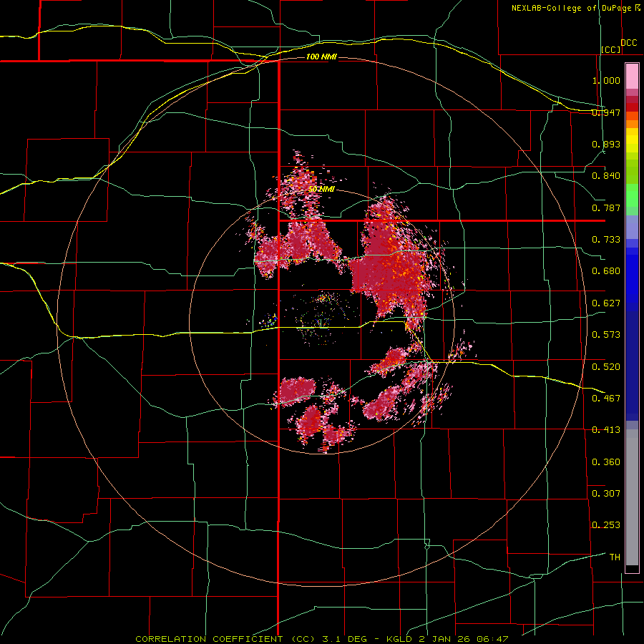Select the 0.253 legend value
The width and height of the screenshot is (644, 644).
[606, 525]
